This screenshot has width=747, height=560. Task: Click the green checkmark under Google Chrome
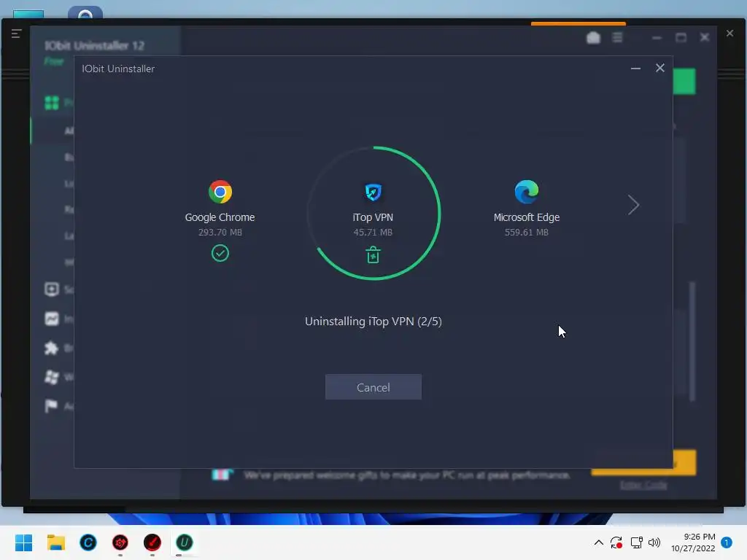tap(220, 253)
